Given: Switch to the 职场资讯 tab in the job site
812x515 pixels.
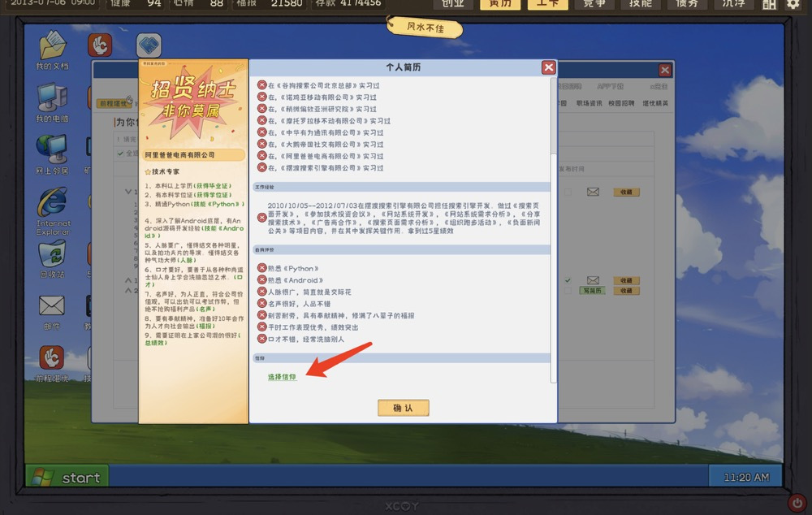Looking at the screenshot, I should [x=590, y=103].
